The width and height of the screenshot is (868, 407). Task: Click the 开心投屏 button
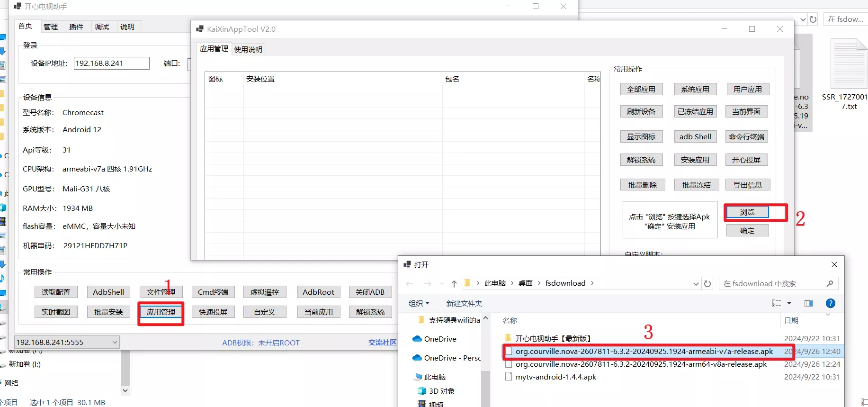(746, 160)
